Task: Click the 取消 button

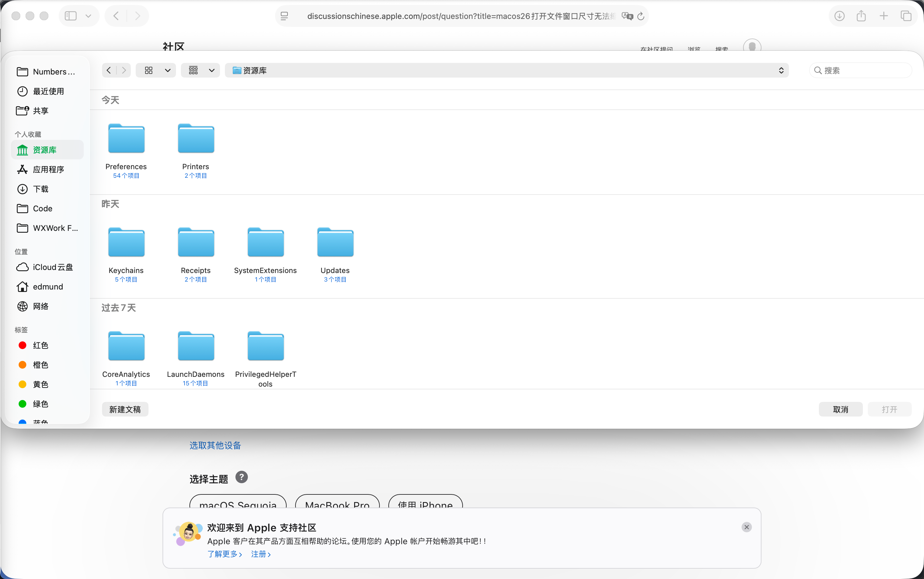Action: point(840,409)
